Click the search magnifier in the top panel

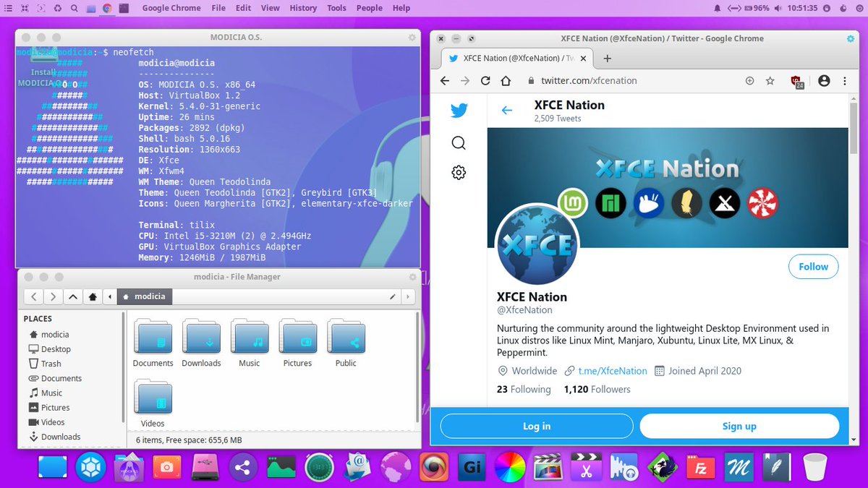click(75, 9)
